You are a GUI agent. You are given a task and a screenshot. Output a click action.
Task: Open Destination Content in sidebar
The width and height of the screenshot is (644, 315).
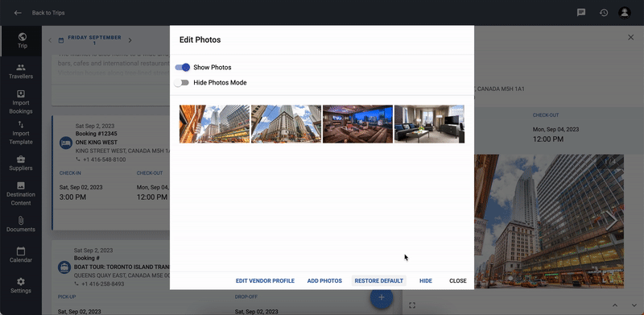(x=21, y=193)
